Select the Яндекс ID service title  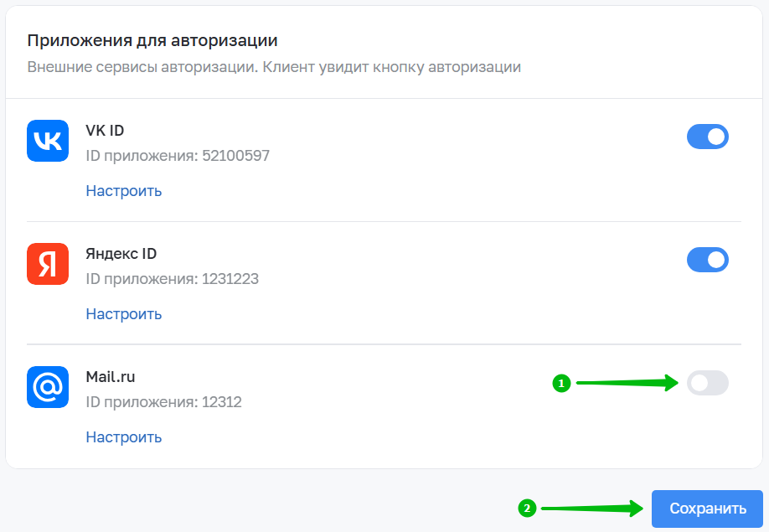(121, 254)
